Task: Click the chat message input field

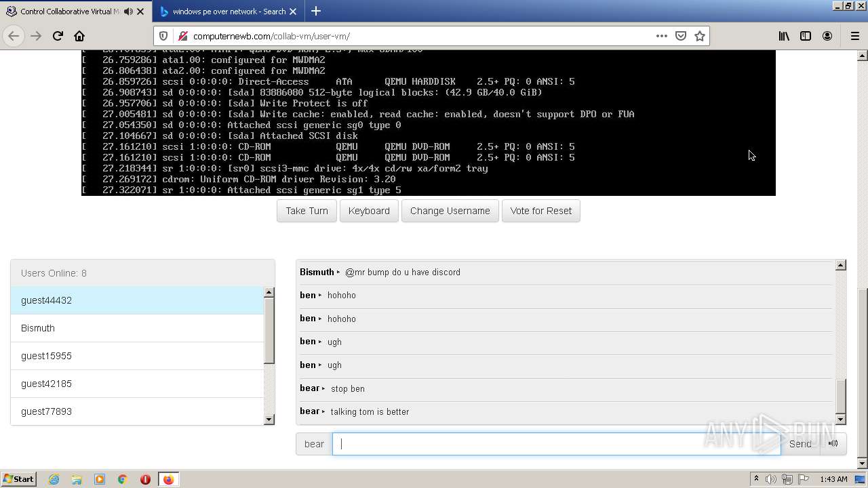Action: coord(556,444)
